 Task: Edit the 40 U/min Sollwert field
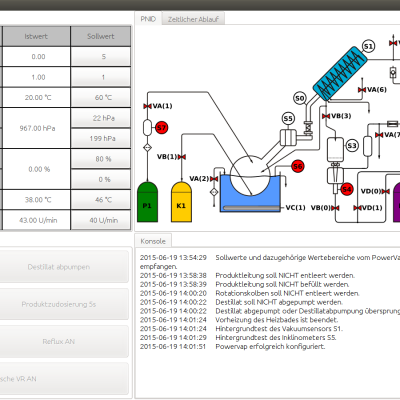[101, 220]
